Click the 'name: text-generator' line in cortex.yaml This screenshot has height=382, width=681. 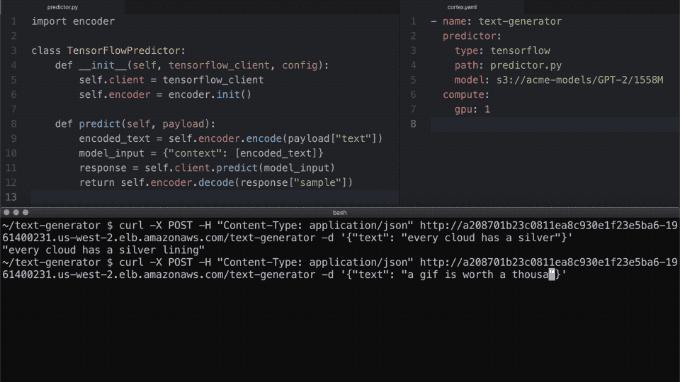(496, 21)
